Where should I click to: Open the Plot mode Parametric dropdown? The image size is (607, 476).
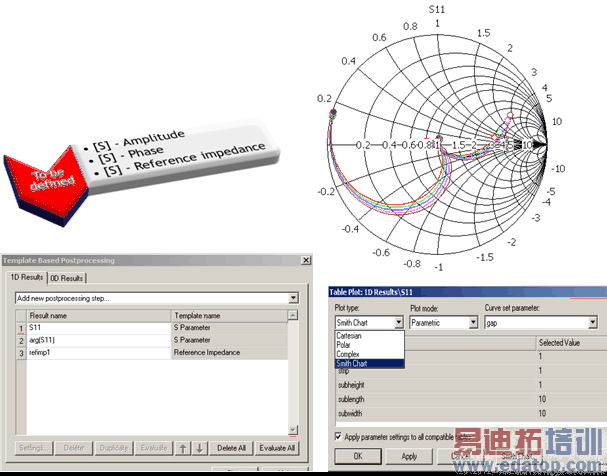[x=473, y=322]
